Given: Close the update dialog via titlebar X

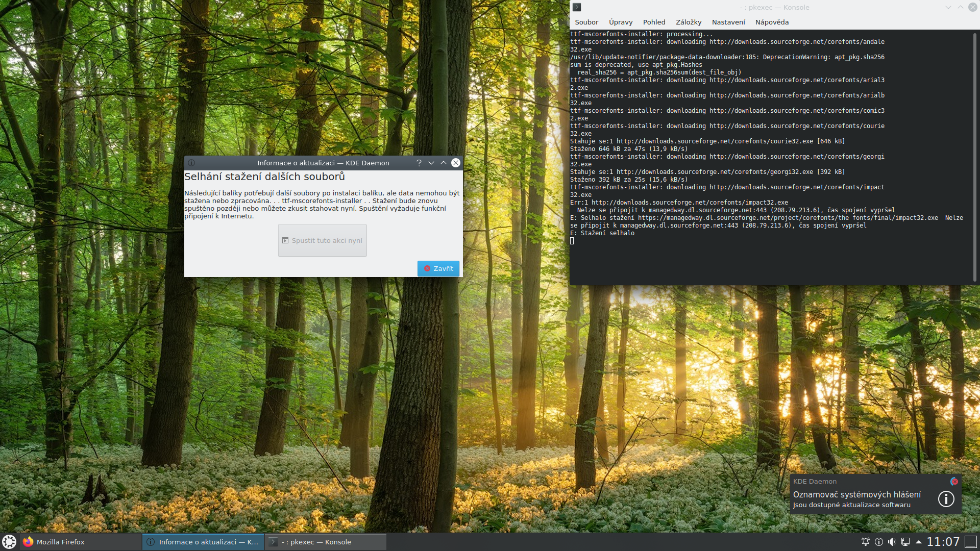Looking at the screenshot, I should (x=456, y=163).
